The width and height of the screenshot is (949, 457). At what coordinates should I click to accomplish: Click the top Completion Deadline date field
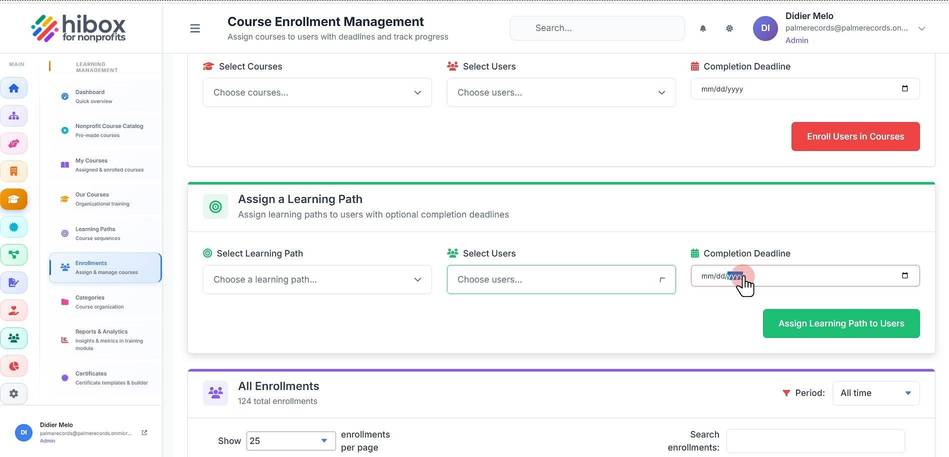805,89
